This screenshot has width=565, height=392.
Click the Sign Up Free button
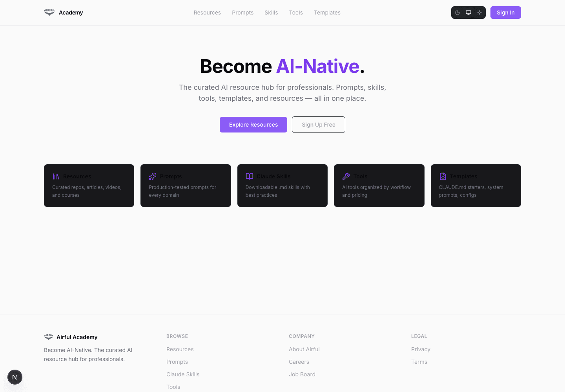pyautogui.click(x=319, y=125)
